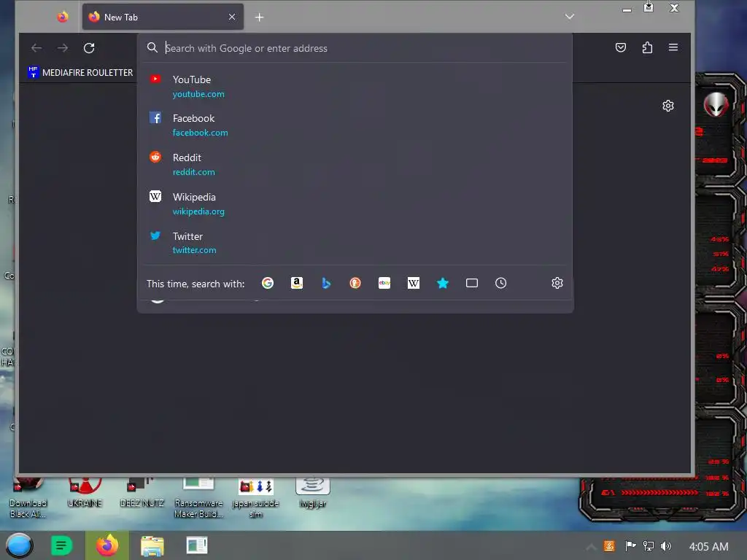Image resolution: width=747 pixels, height=560 pixels.
Task: Open japan suicide sim desktop icon
Action: pos(256,499)
